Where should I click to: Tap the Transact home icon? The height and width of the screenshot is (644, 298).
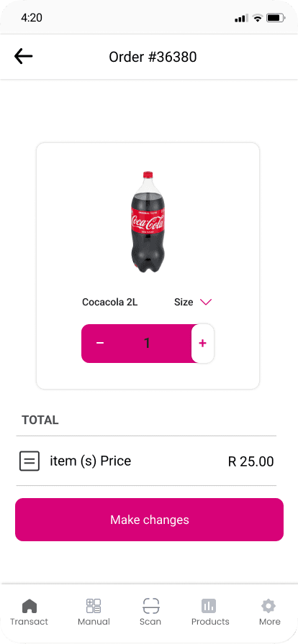30,605
